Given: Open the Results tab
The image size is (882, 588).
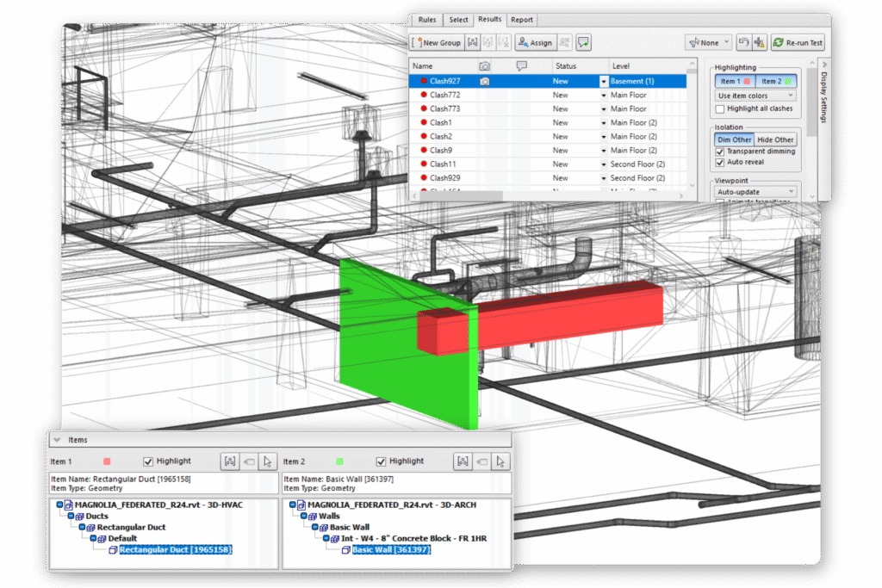Looking at the screenshot, I should [x=490, y=19].
